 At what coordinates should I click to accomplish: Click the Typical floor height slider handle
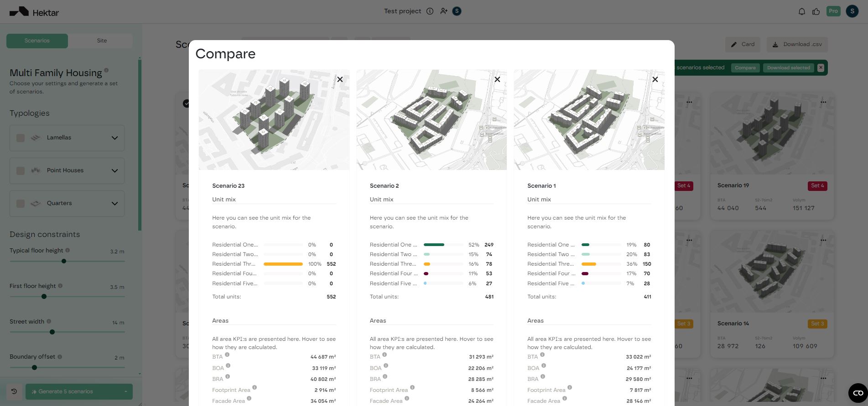point(64,261)
